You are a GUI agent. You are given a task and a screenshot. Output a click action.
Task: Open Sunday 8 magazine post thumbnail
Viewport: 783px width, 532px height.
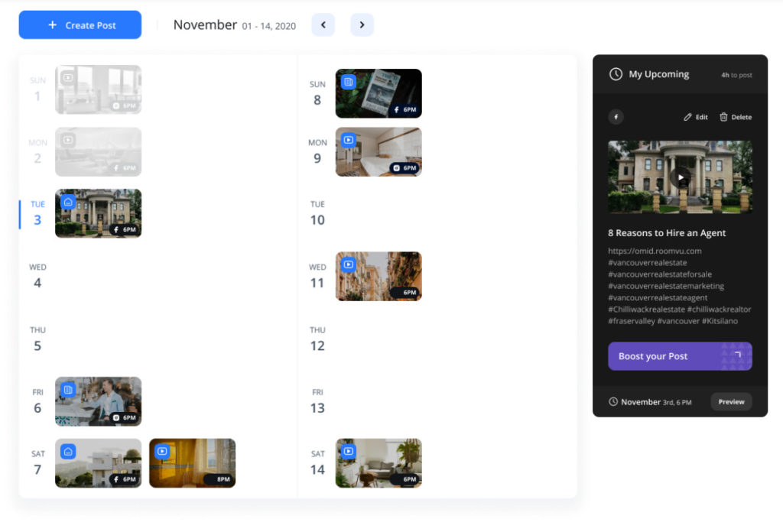[379, 93]
